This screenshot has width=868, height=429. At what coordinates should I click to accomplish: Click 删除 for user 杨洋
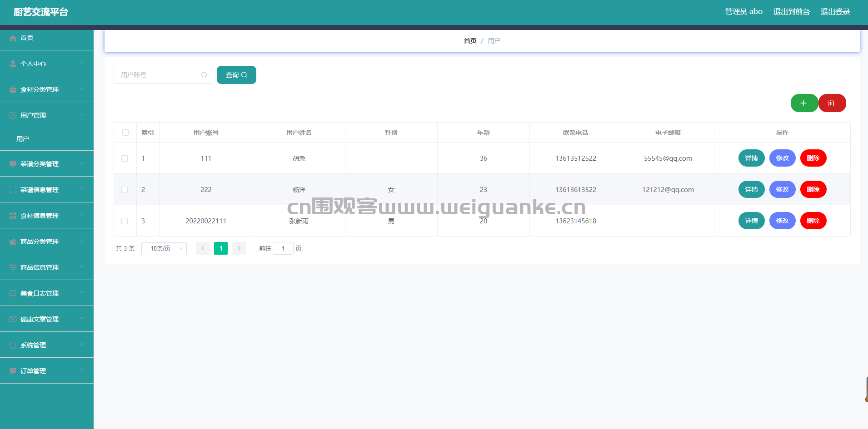pyautogui.click(x=813, y=189)
